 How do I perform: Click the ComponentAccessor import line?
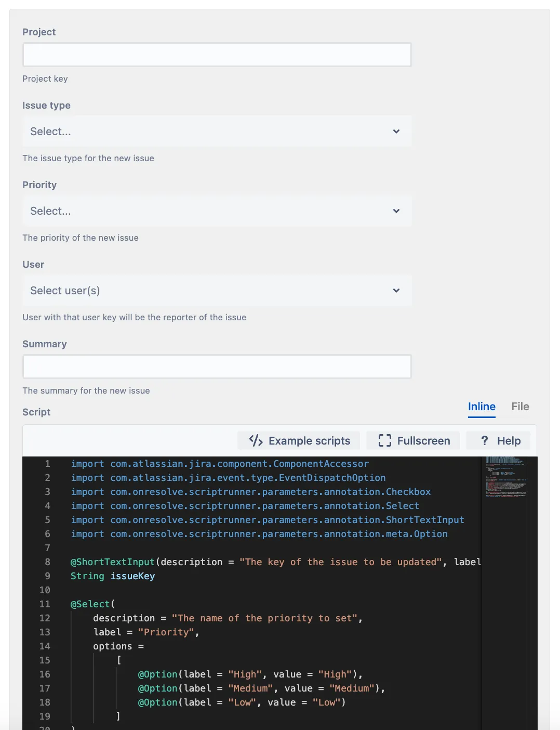(220, 464)
